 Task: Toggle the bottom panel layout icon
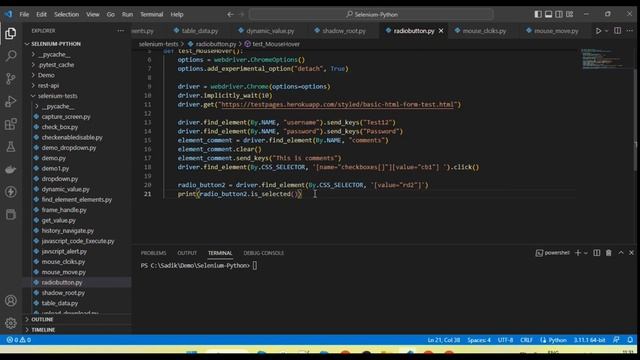(549, 14)
